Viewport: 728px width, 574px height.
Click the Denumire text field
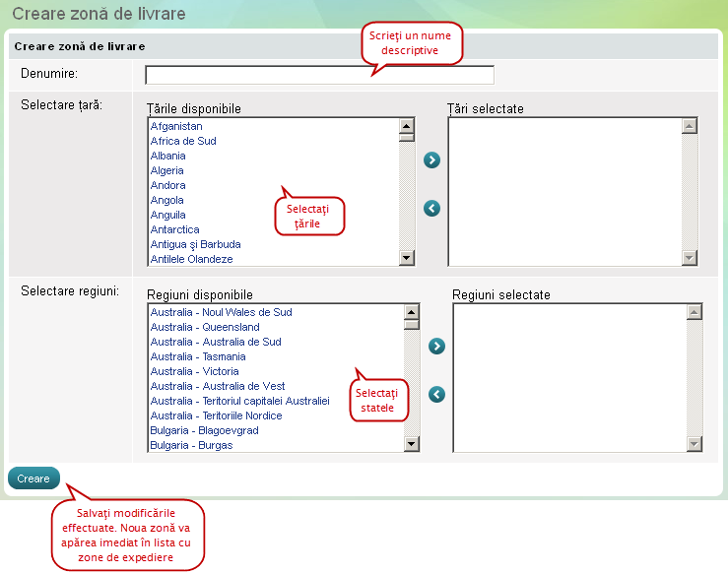318,76
